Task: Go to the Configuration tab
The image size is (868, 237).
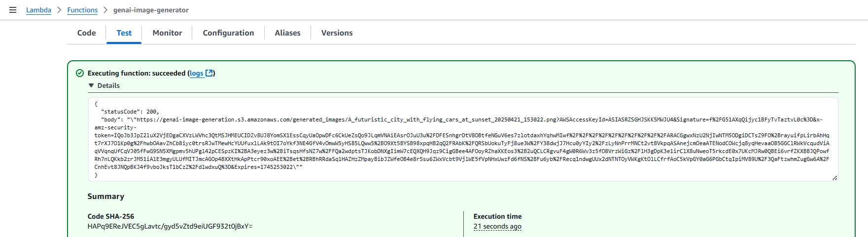Action: [x=229, y=33]
